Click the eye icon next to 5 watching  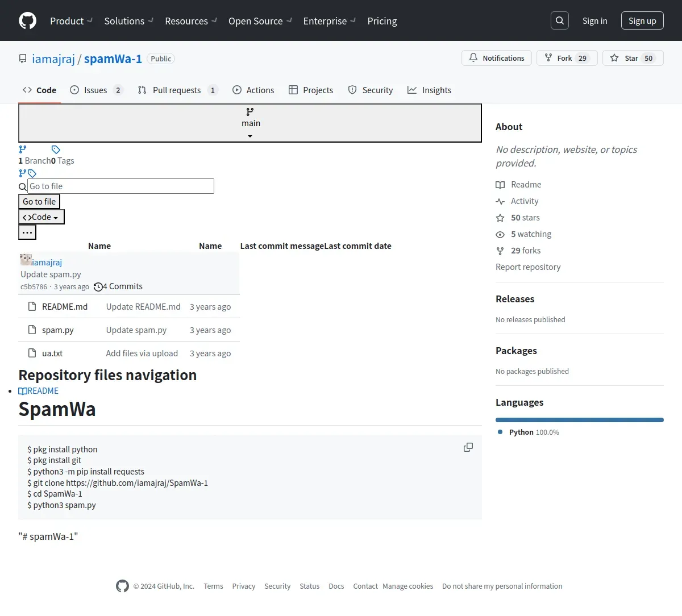pyautogui.click(x=500, y=234)
